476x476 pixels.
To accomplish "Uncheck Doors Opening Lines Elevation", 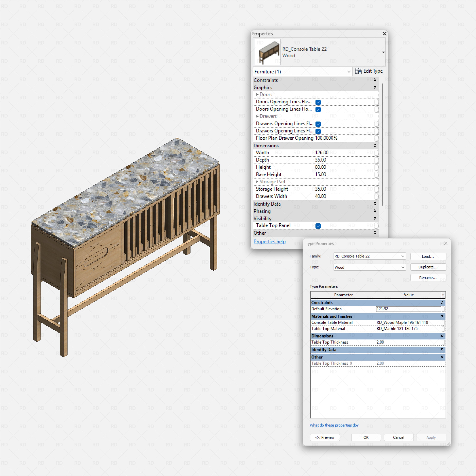I will click(x=318, y=102).
